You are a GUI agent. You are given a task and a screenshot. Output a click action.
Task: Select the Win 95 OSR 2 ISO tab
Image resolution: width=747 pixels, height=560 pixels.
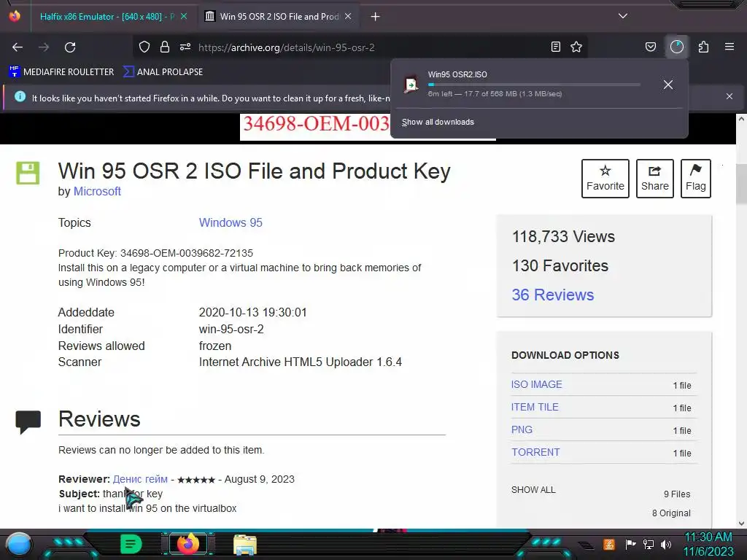tap(279, 17)
